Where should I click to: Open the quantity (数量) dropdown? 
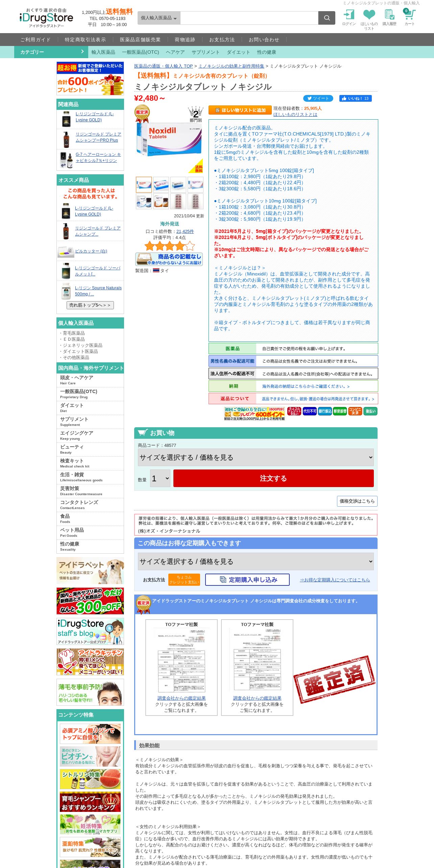pyautogui.click(x=160, y=478)
